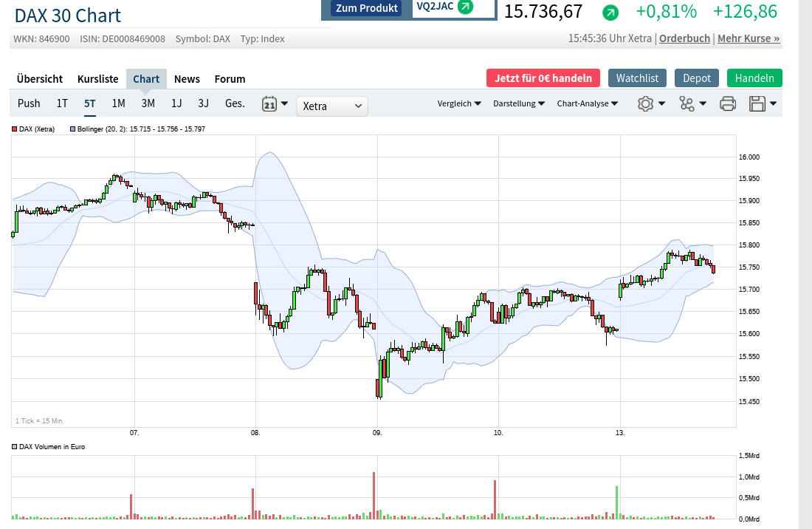Click the red DAX (Xetra) legend marker
The height and width of the screenshot is (529, 812).
pyautogui.click(x=15, y=129)
